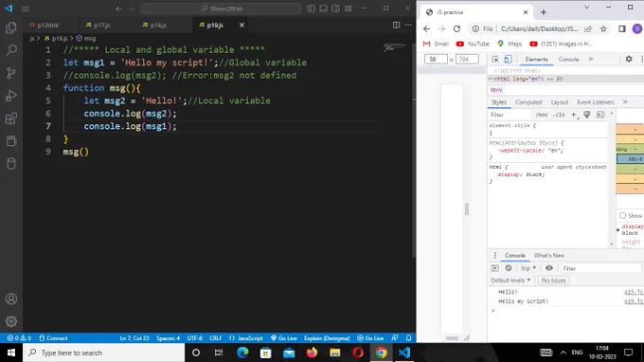The height and width of the screenshot is (362, 644).
Task: Open DevTools settings gear
Action: (x=629, y=59)
